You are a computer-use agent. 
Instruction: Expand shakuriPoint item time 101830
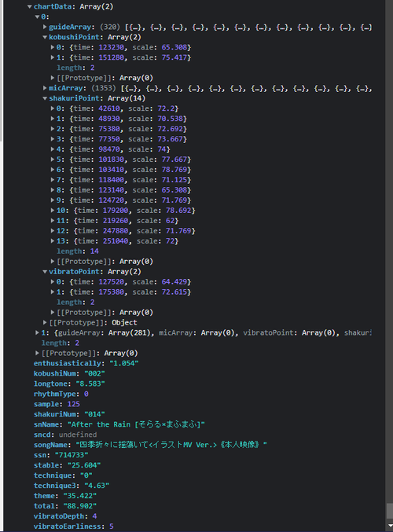pos(53,159)
